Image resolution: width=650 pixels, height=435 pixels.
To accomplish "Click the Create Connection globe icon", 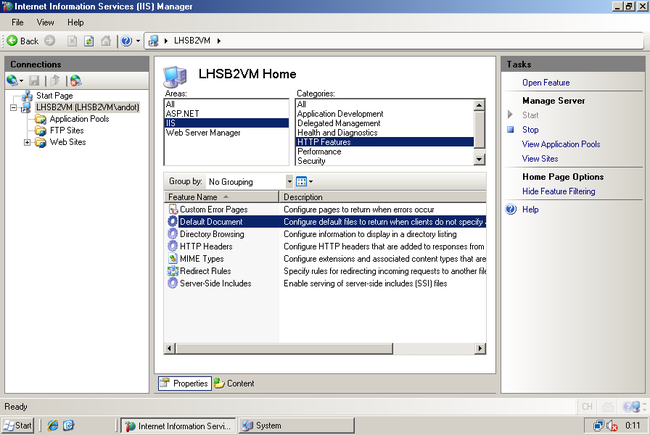I will click(12, 80).
